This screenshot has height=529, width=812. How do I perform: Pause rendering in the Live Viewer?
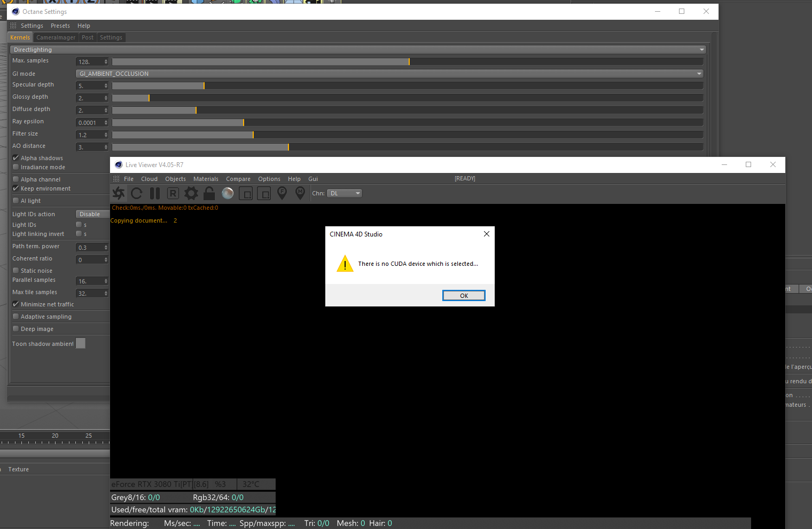(155, 193)
